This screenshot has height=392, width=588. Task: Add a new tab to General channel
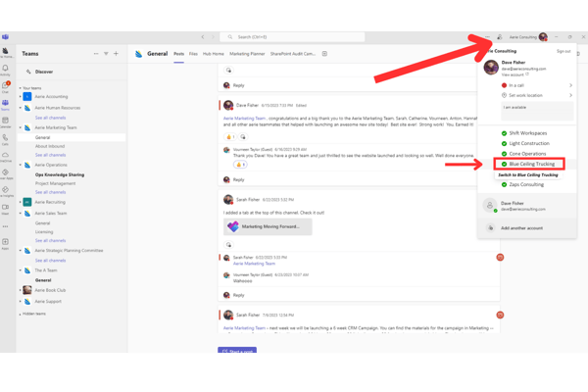pos(324,54)
